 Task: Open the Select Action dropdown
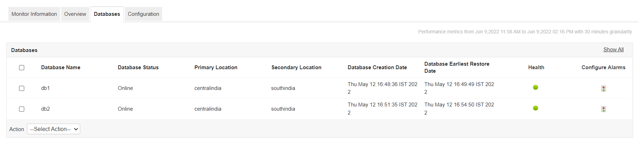tap(53, 129)
